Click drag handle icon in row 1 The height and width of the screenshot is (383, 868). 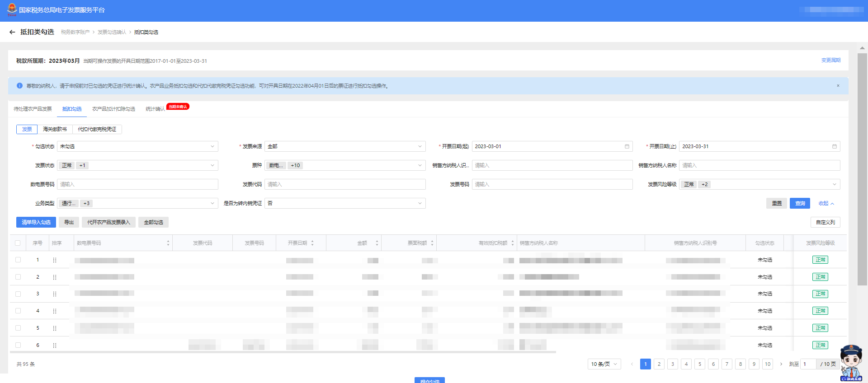click(x=55, y=260)
